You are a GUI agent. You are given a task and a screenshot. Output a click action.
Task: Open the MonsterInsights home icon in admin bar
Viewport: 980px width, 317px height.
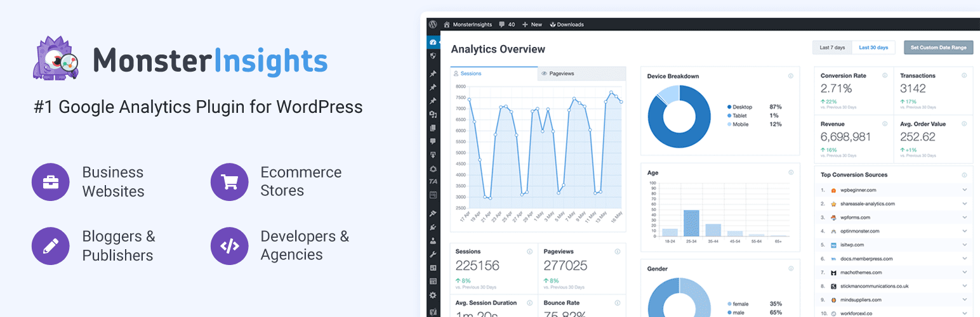447,24
